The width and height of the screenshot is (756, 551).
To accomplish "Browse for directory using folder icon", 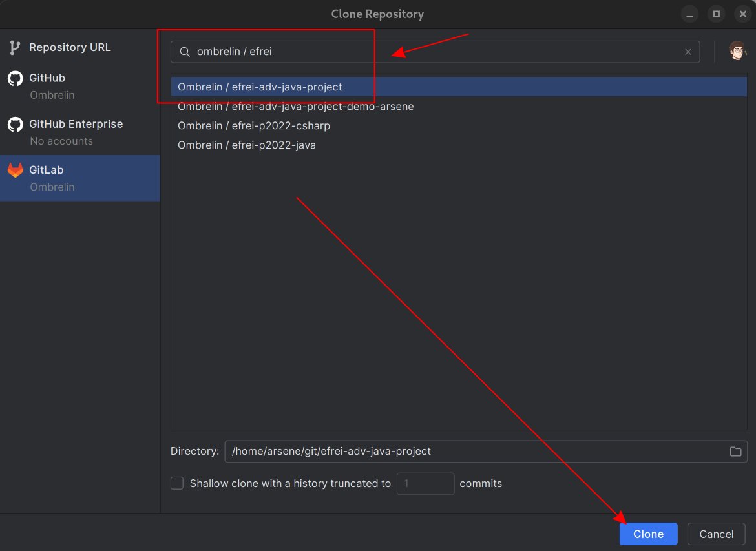I will pos(735,452).
